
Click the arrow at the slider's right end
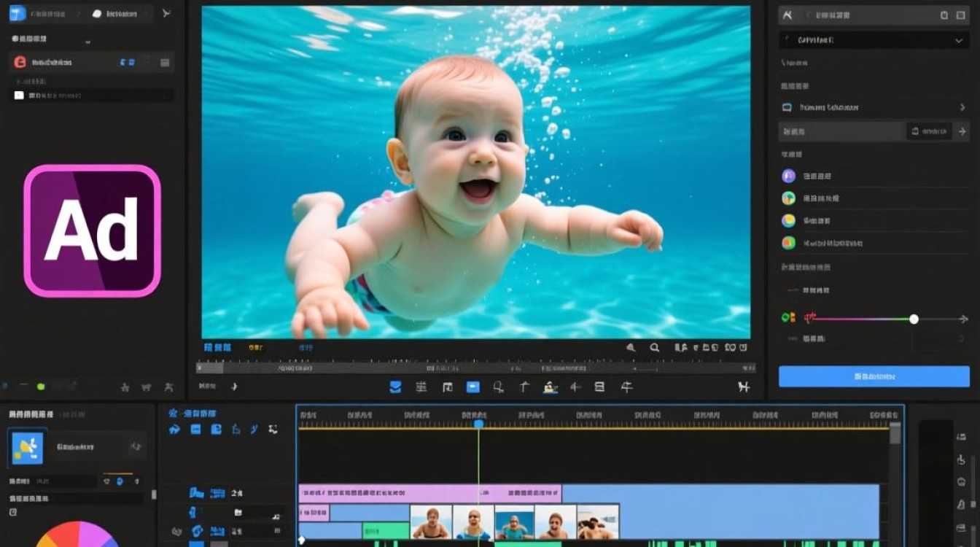coord(963,319)
